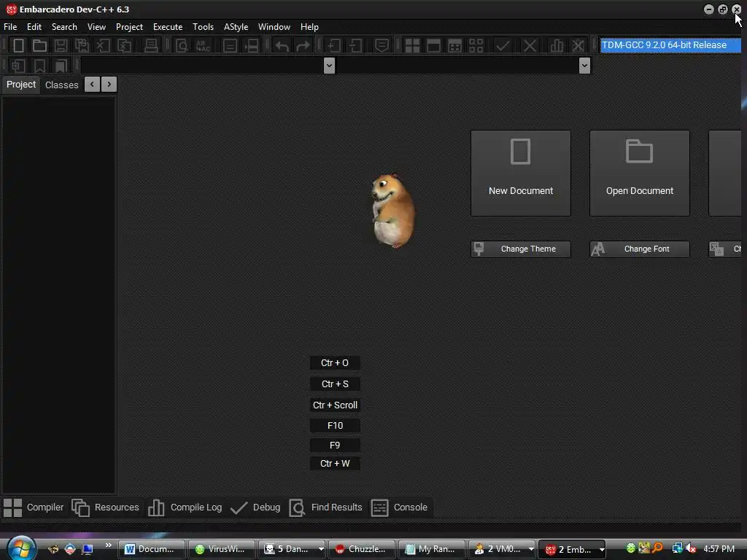The width and height of the screenshot is (747, 560).
Task: Open the Compile Log bottom tab
Action: point(185,507)
